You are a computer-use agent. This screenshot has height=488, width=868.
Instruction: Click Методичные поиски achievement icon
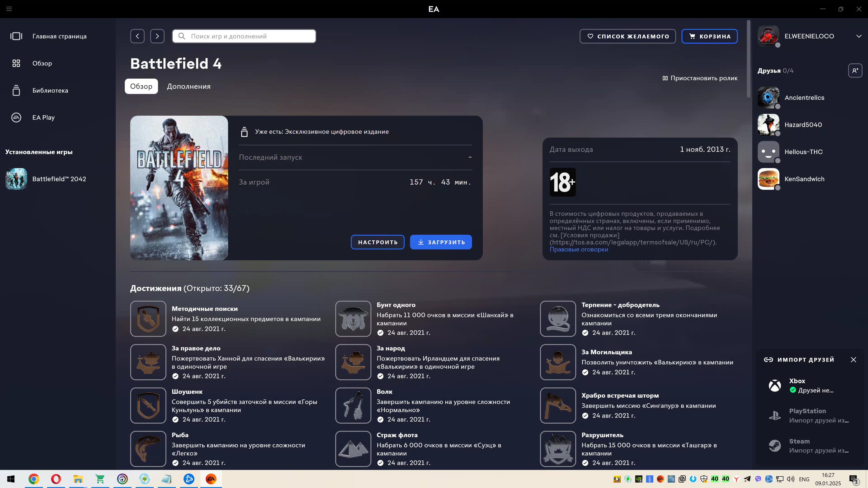tap(148, 319)
